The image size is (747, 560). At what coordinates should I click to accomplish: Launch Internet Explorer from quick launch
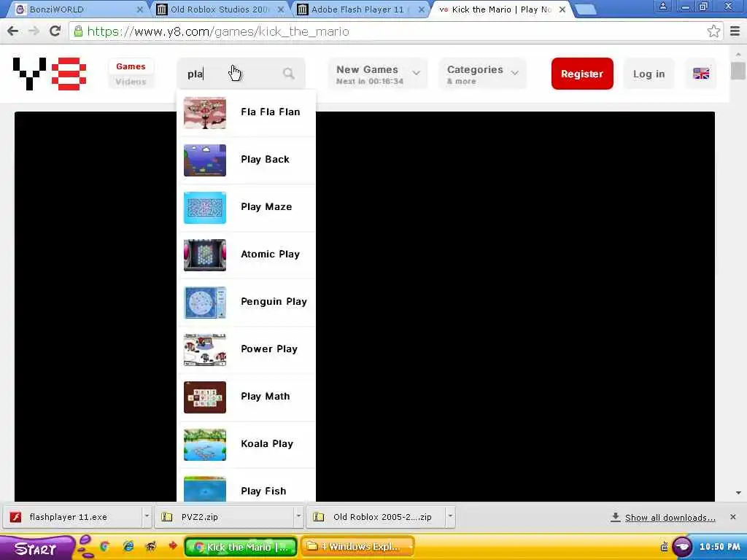[x=128, y=547]
